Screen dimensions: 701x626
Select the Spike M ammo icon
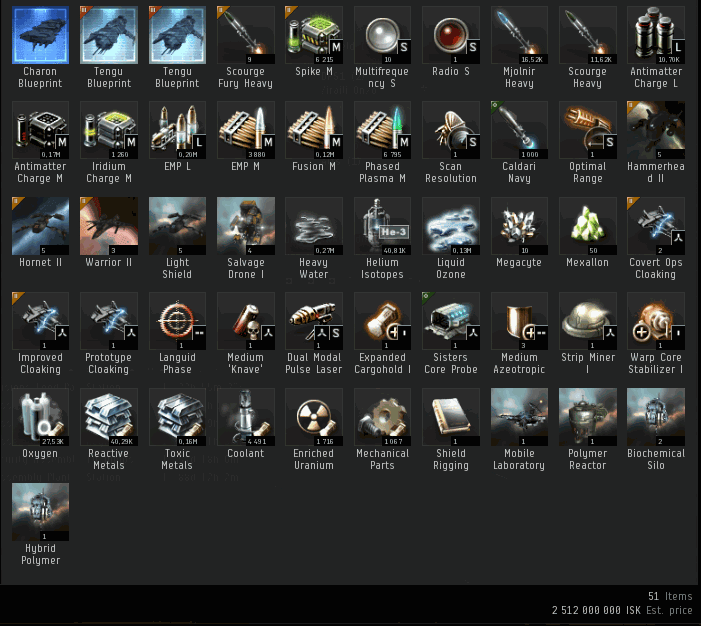[314, 35]
